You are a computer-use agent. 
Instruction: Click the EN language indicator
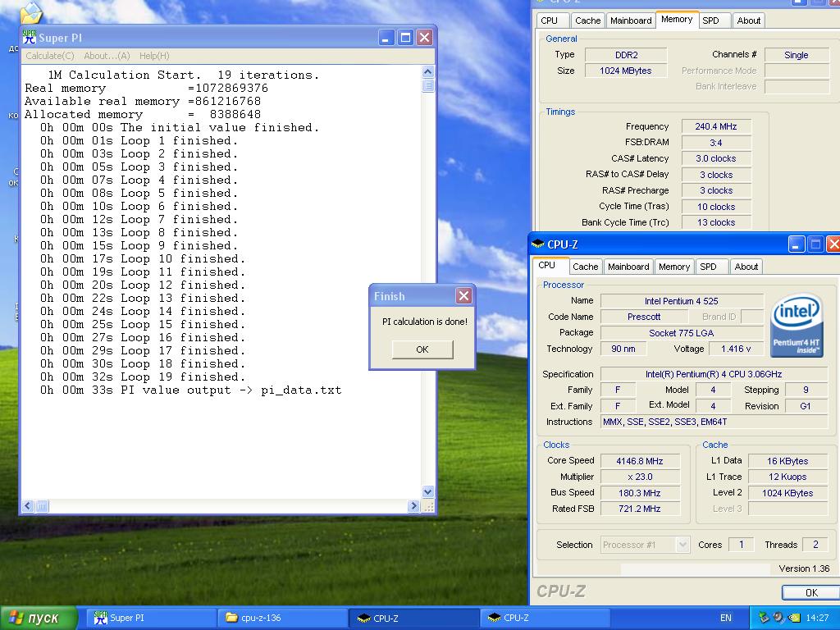725,618
